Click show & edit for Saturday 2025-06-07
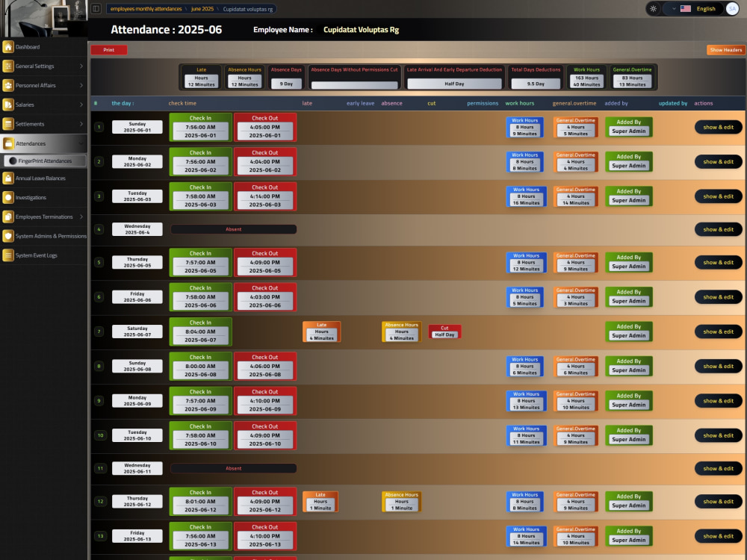 pos(719,332)
